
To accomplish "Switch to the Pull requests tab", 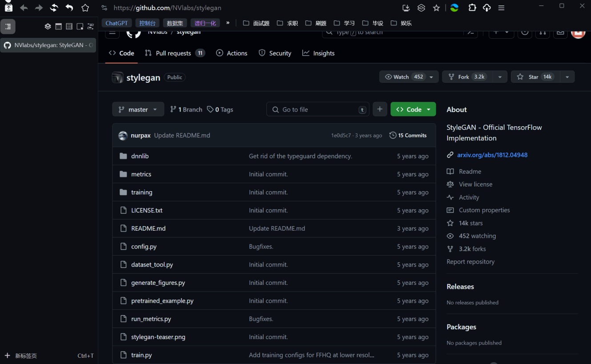I will [x=174, y=53].
